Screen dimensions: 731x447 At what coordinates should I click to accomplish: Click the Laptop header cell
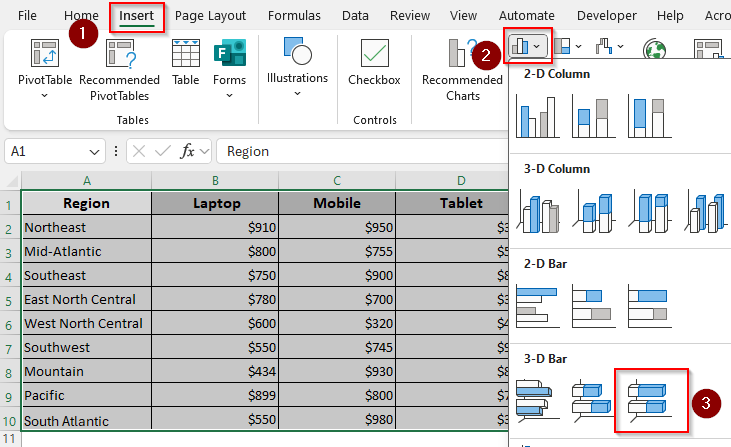[215, 203]
